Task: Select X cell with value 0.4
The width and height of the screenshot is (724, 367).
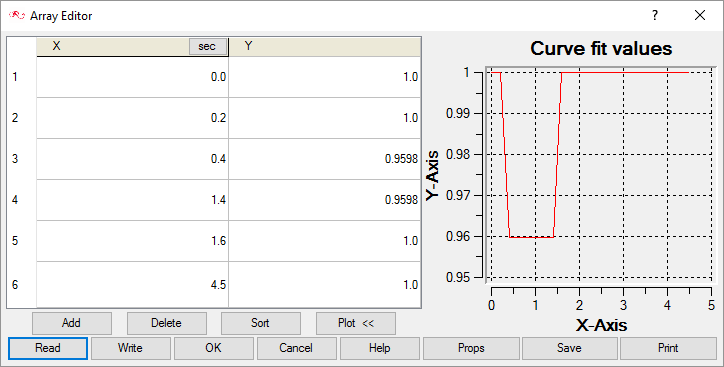Action: [133, 159]
